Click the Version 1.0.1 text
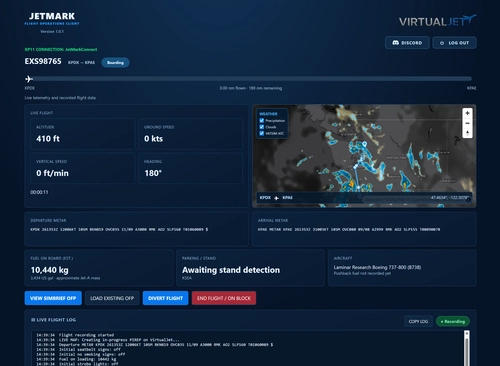This screenshot has height=366, width=500. pos(52,31)
